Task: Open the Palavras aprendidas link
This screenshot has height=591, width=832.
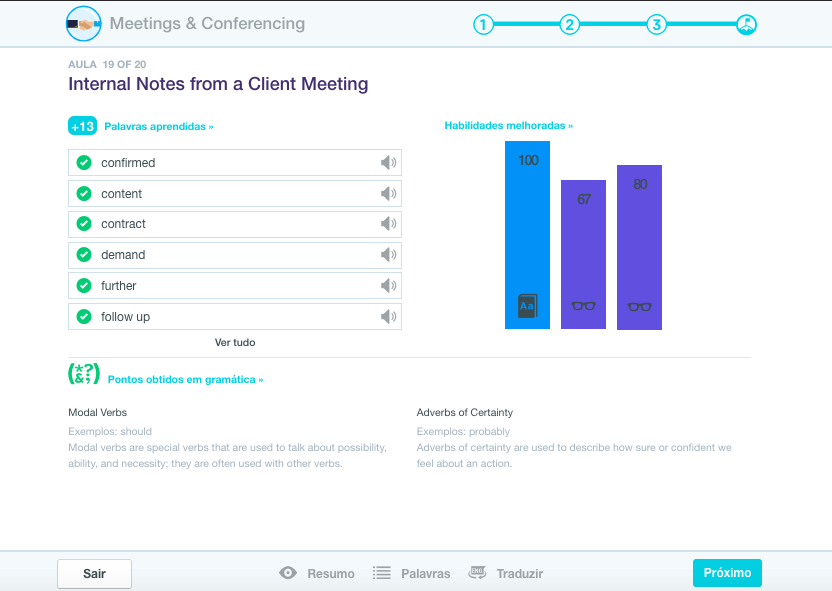Action: pos(159,126)
